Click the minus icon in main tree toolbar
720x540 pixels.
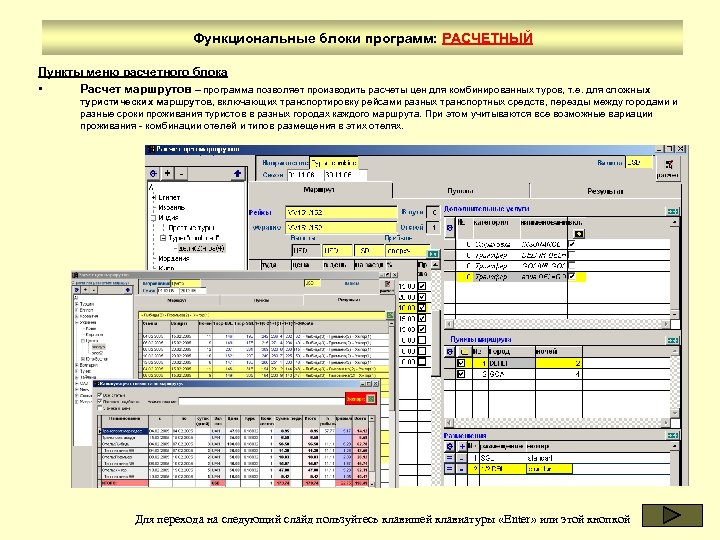(181, 174)
